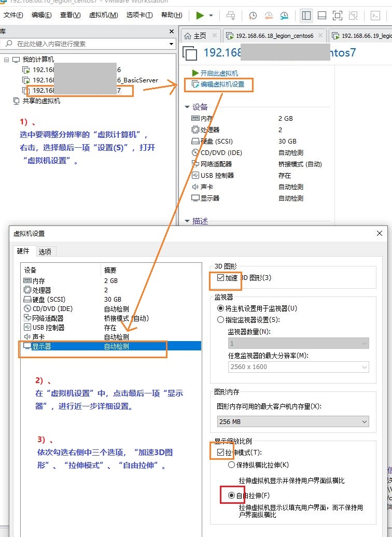392x537 pixels.
Task: Close the library panel with its X
Action: coord(172,31)
